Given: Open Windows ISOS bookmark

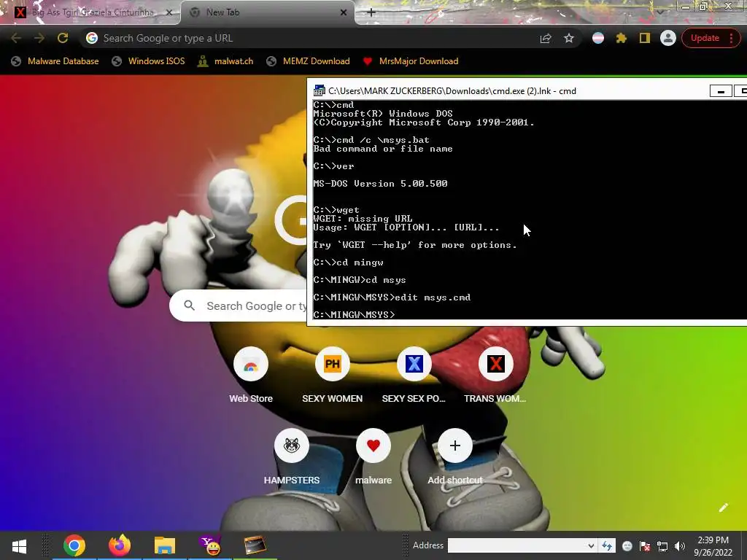Looking at the screenshot, I should click(148, 61).
